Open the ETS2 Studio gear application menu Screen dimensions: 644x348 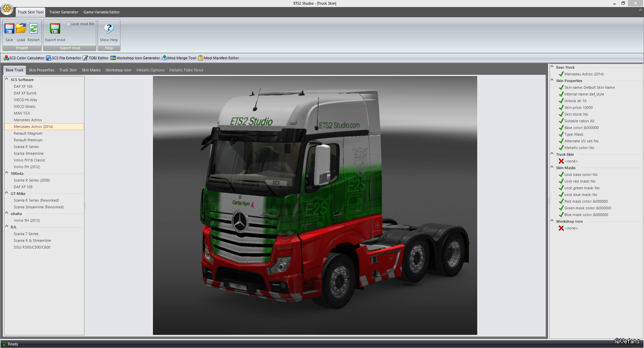7,8
